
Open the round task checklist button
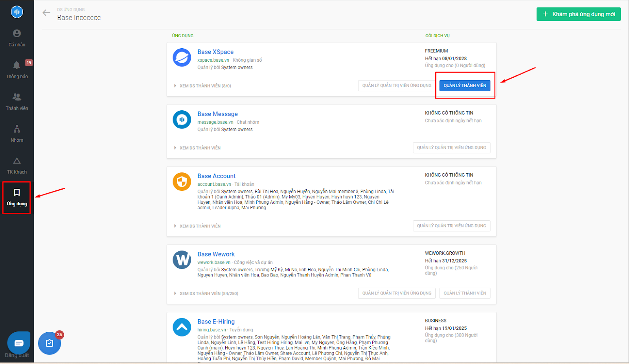pos(50,343)
